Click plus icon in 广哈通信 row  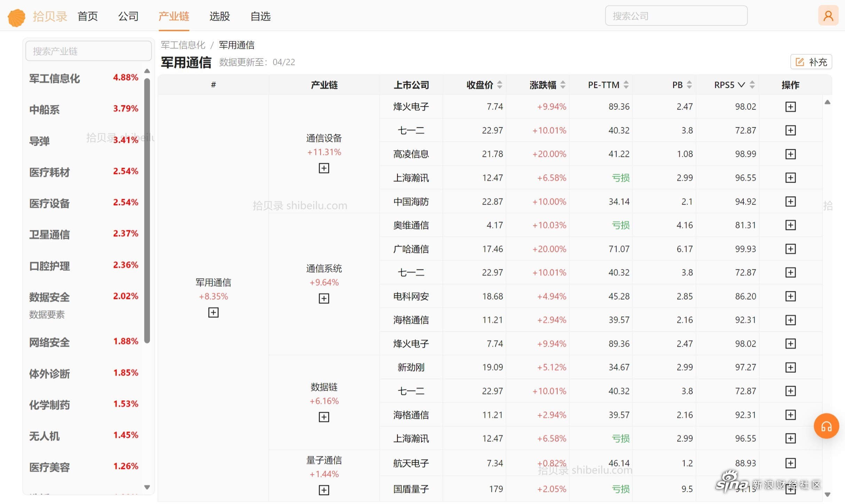pyautogui.click(x=790, y=249)
